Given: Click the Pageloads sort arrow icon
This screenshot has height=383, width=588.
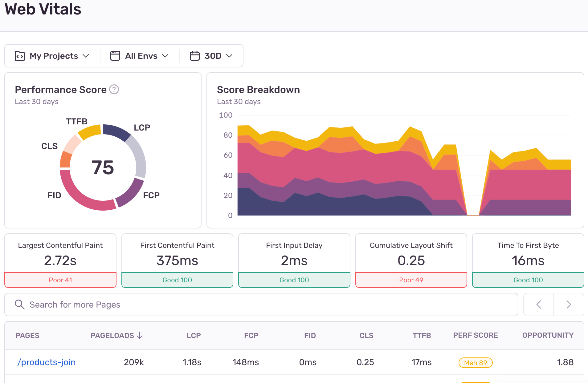Looking at the screenshot, I should click(140, 335).
